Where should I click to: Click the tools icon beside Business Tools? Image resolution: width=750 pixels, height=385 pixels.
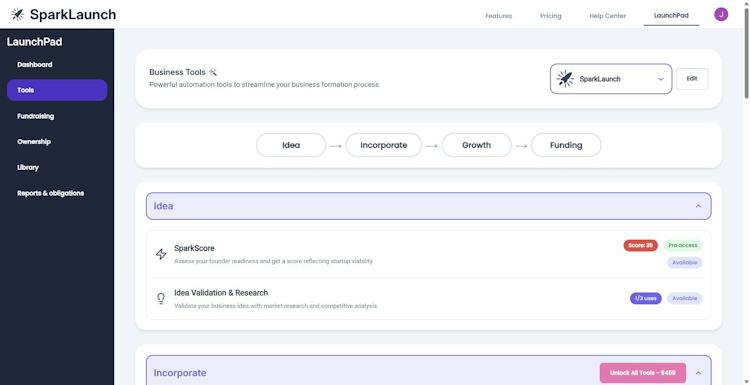(213, 72)
